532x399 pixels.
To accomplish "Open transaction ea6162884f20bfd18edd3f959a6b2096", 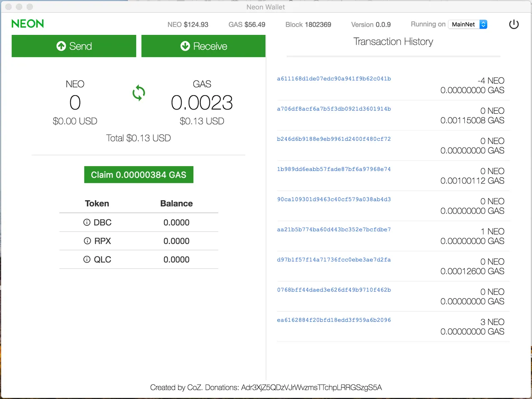I will coord(334,320).
